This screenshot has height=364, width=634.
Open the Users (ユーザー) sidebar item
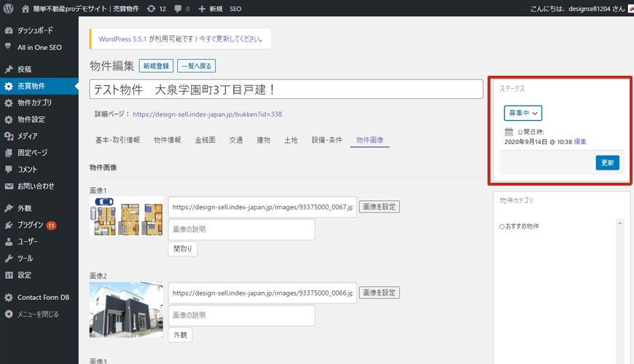pos(28,242)
